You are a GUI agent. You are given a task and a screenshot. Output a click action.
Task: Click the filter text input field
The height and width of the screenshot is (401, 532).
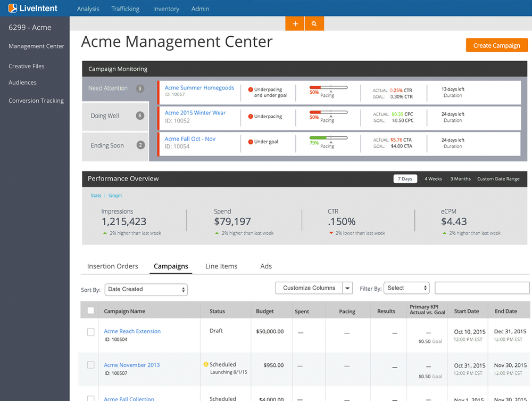[x=482, y=288]
